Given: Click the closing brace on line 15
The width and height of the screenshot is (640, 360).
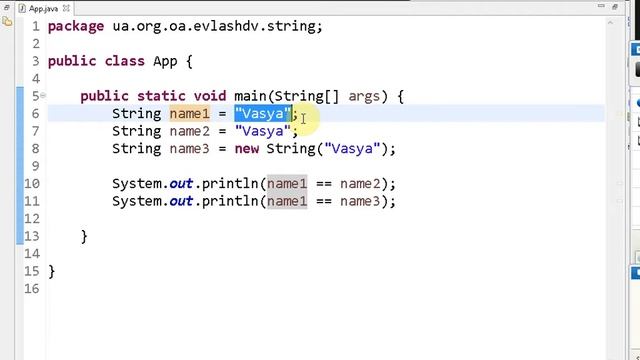Looking at the screenshot, I should 51,272.
